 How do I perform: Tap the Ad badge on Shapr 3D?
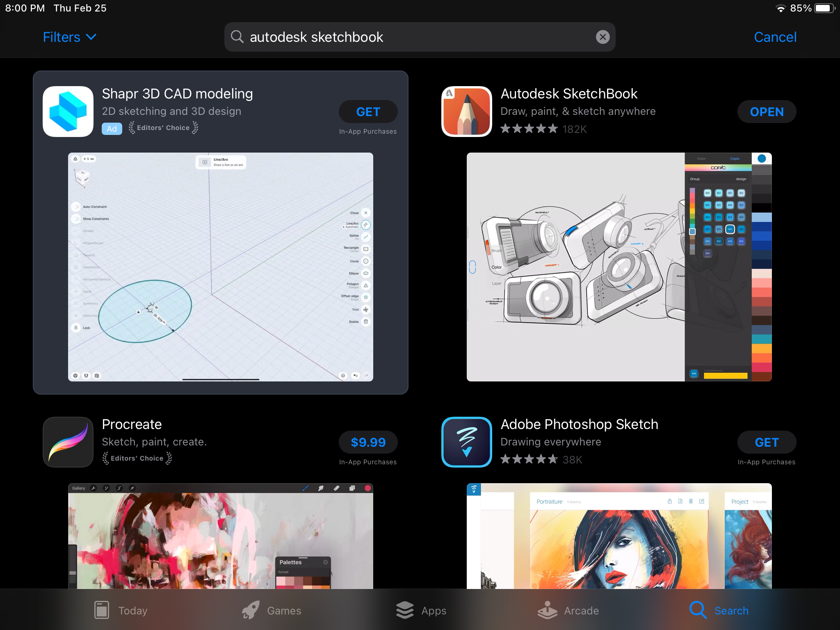click(112, 128)
